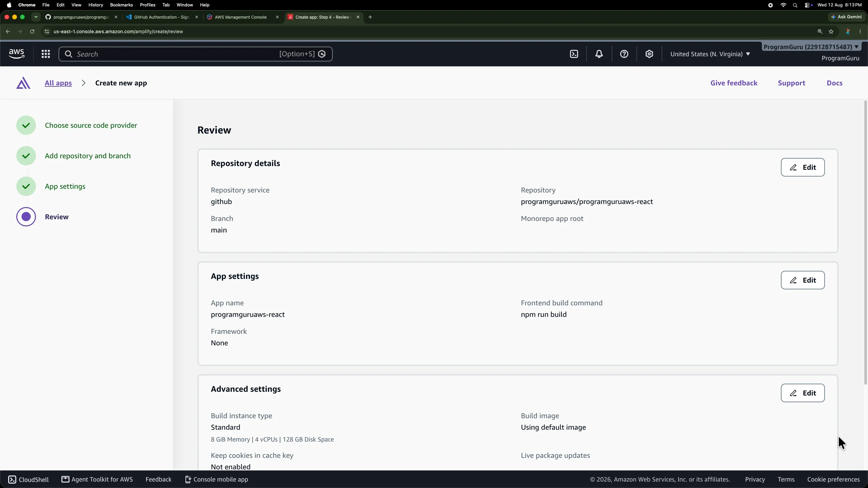This screenshot has width=868, height=488.
Task: Open the notifications bell
Action: pos(599,54)
